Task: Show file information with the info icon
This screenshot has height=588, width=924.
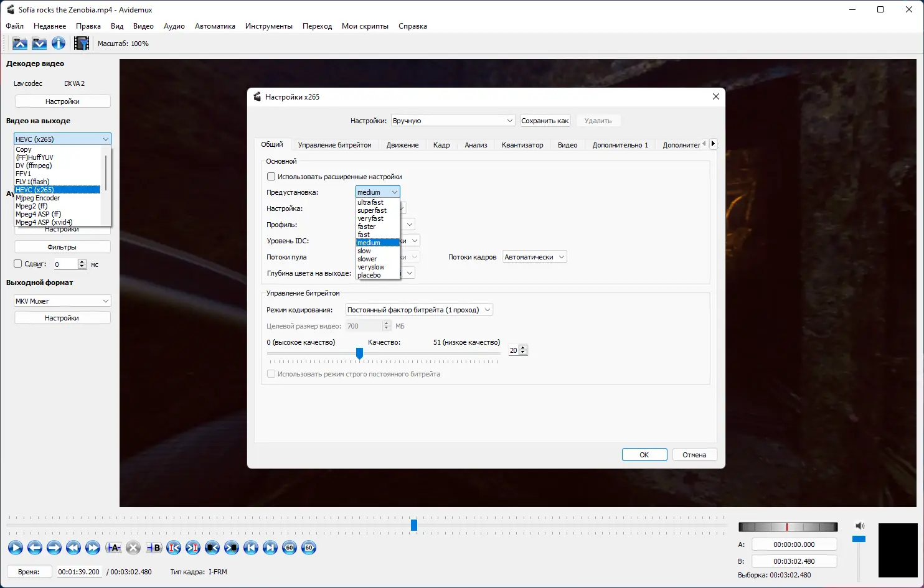Action: (58, 43)
